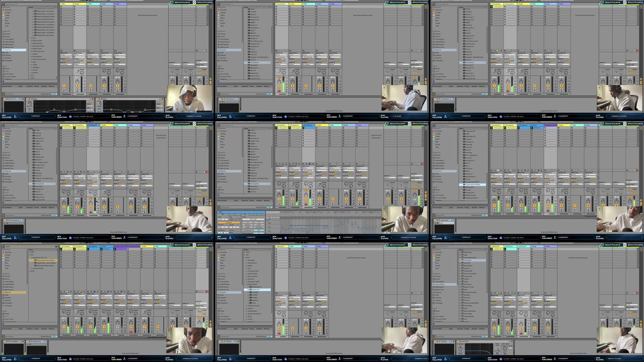The image size is (644, 362).
Task: Click the Reverse button in Clip view
Action: coord(248,225)
